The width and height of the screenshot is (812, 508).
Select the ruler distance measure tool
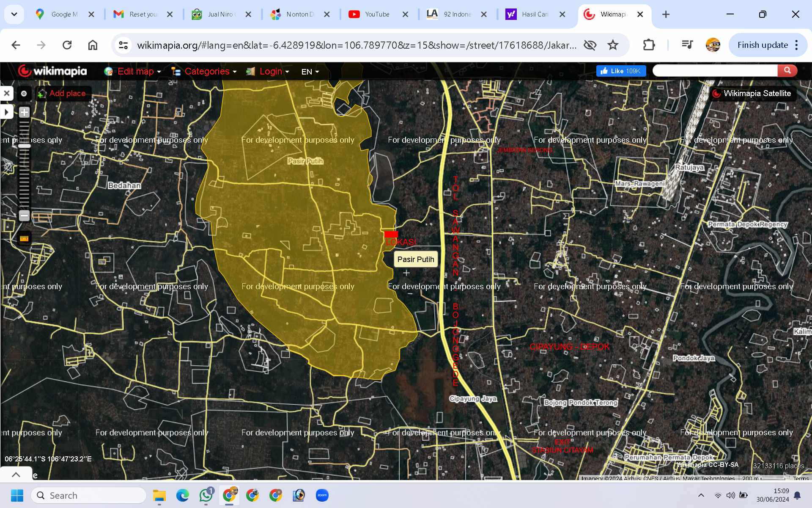click(24, 238)
